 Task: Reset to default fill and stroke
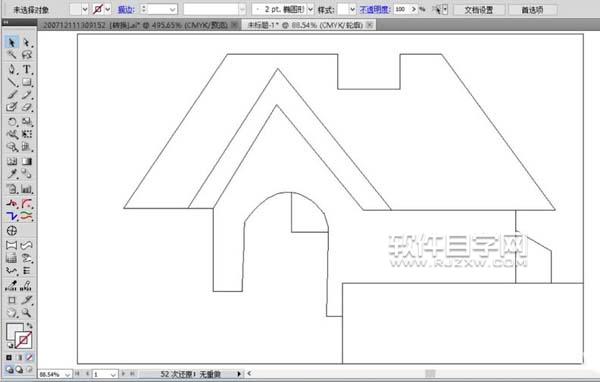coord(10,346)
